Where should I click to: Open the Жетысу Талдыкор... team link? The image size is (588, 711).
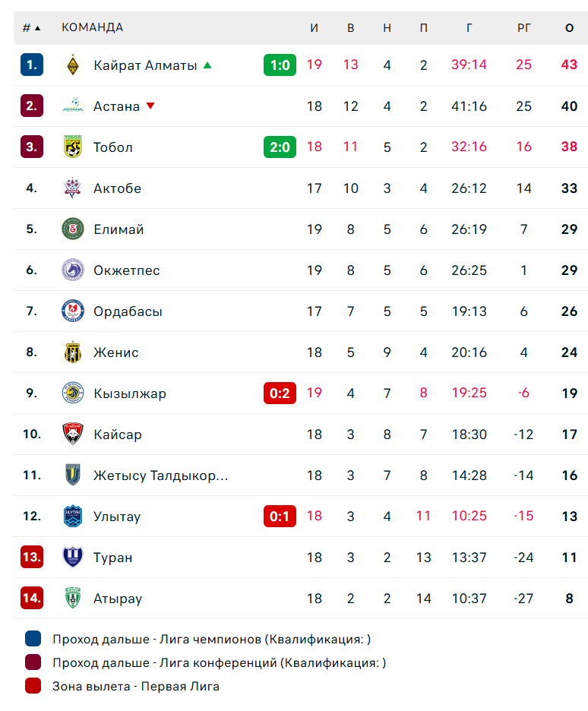tap(160, 476)
